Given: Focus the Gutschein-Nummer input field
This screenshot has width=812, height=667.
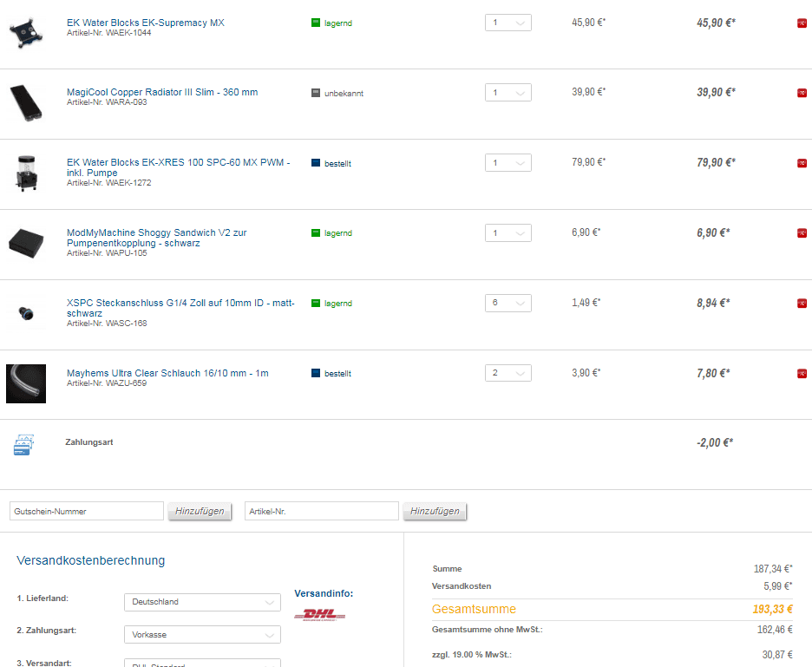Looking at the screenshot, I should (x=87, y=511).
